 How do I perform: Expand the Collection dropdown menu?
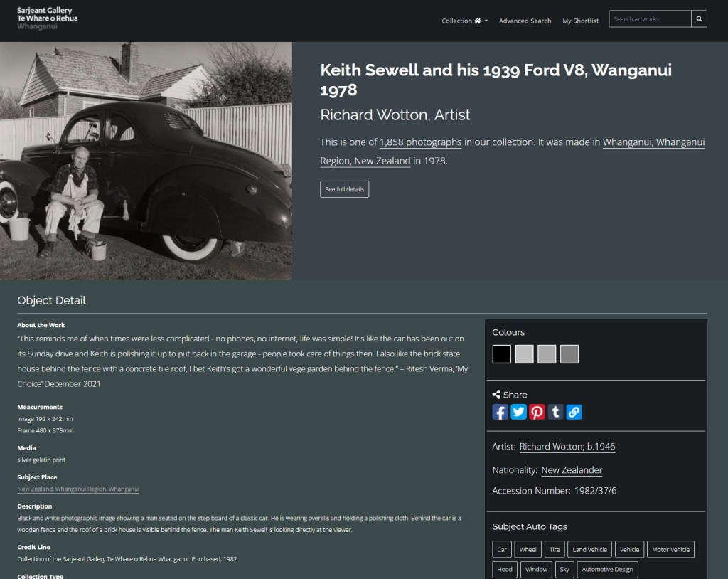[x=464, y=21]
